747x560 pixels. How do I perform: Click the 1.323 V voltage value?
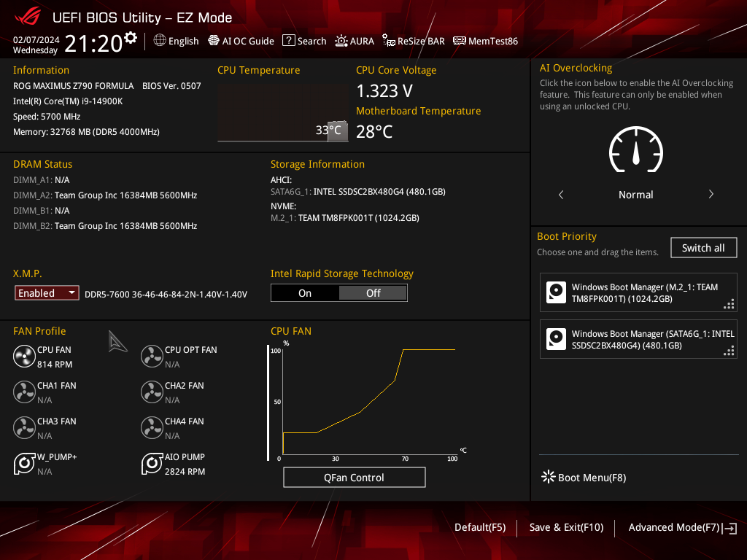384,90
